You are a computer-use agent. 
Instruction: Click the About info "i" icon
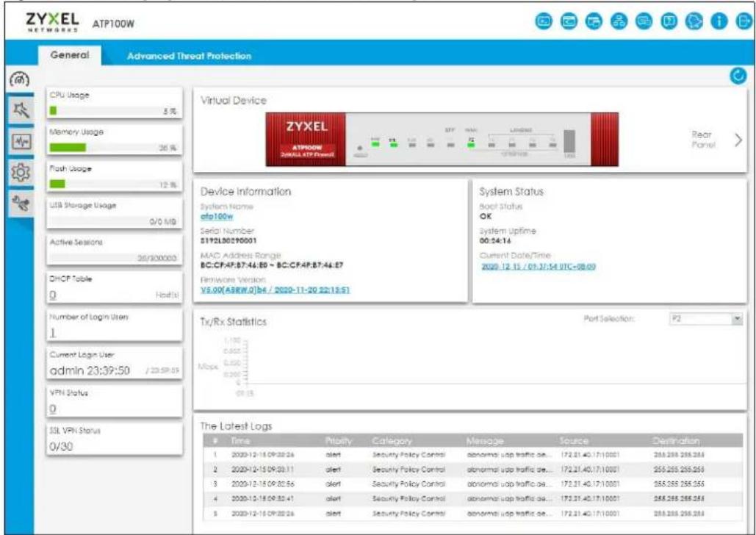(x=719, y=21)
